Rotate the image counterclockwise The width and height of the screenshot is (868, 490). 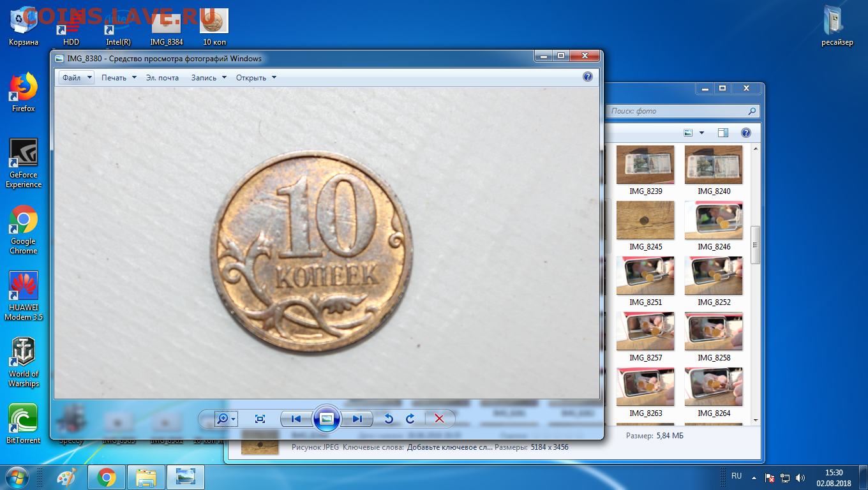coord(388,419)
